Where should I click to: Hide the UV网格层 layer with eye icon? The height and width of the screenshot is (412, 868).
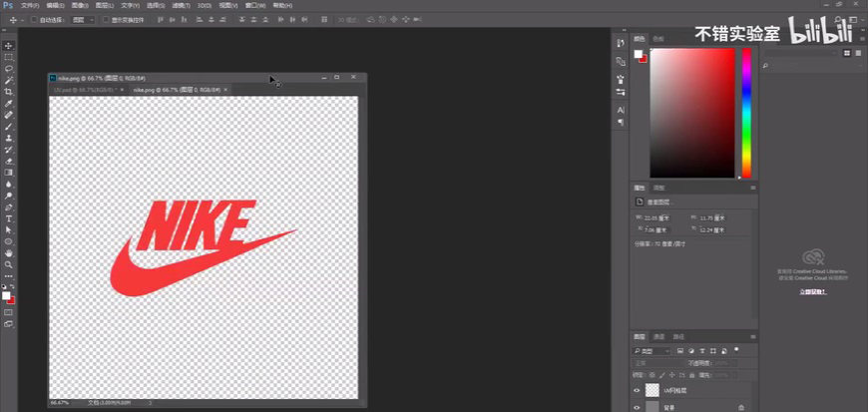pyautogui.click(x=637, y=390)
